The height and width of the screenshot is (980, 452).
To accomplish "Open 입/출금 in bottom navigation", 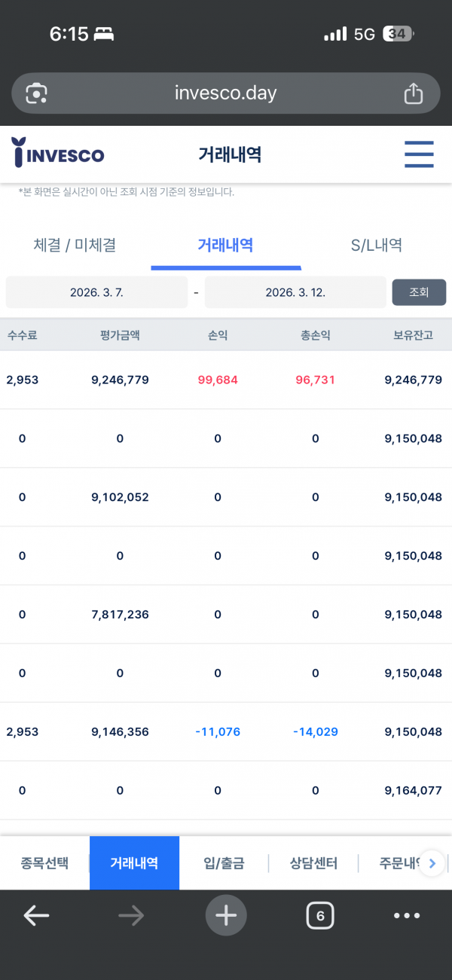I will click(x=224, y=863).
